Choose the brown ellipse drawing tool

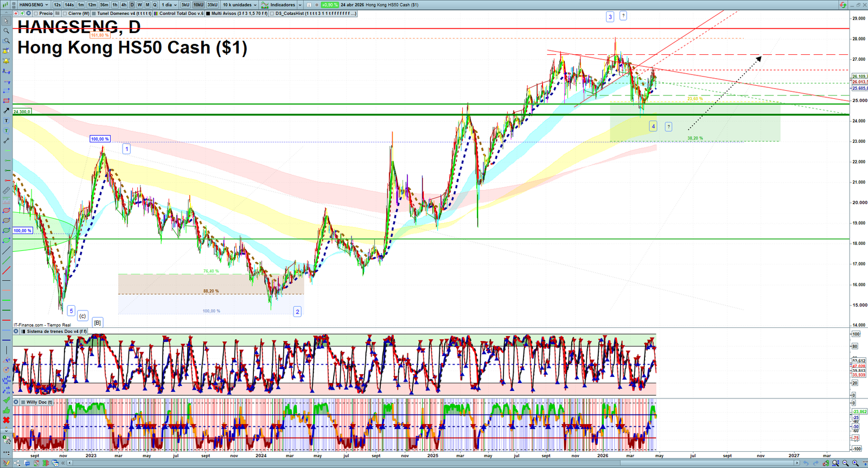pyautogui.click(x=7, y=220)
